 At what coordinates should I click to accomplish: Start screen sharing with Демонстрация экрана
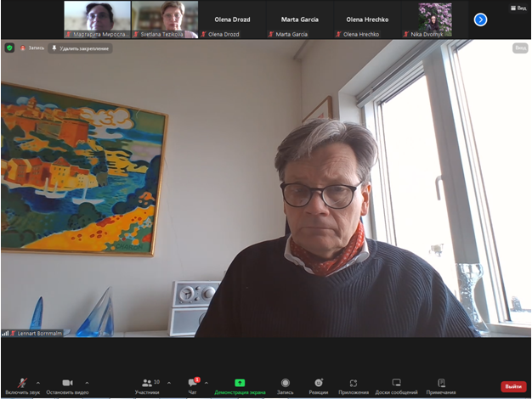tap(240, 385)
